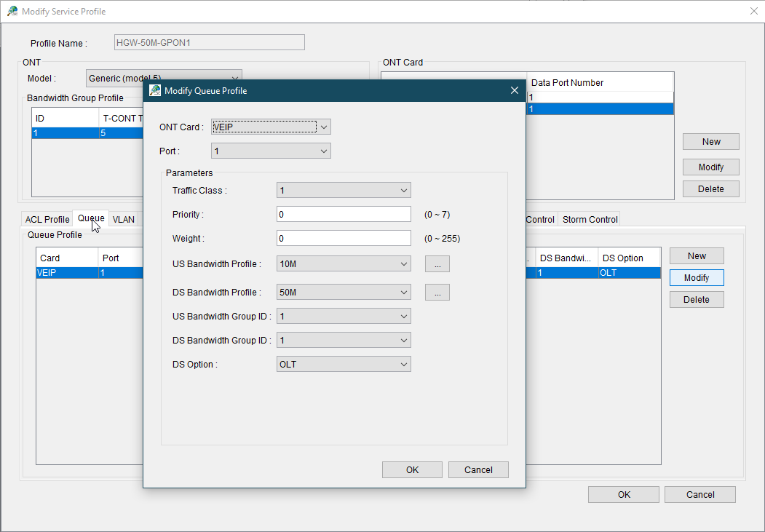Cancel the Modify Queue Profile dialog
Screen dimensions: 765x532
tap(478, 470)
